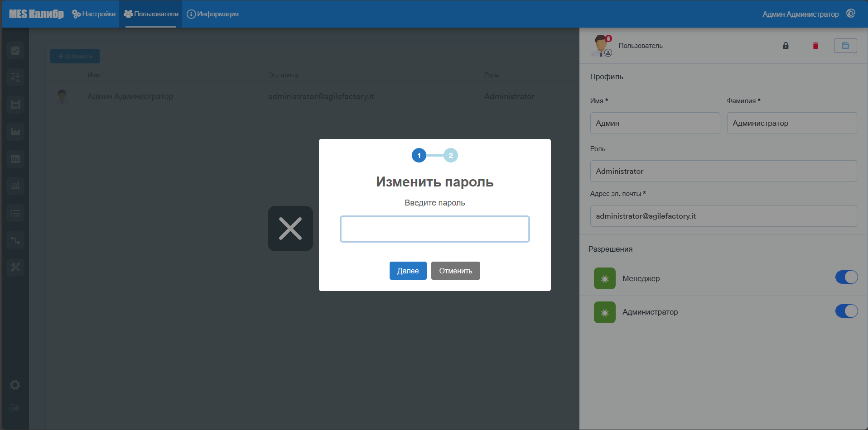Delete user with the red trash icon
This screenshot has width=868, height=430.
(815, 46)
